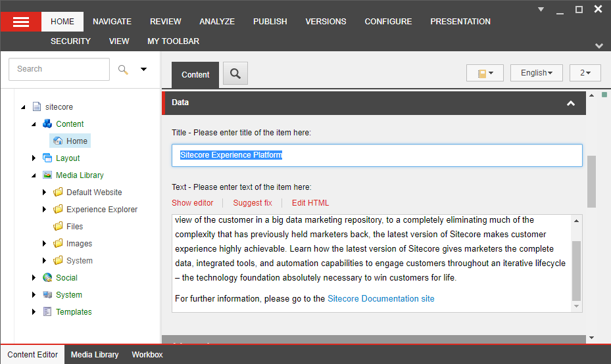The width and height of the screenshot is (611, 364).
Task: Open the red Sitecore hamburger menu
Action: click(x=20, y=22)
